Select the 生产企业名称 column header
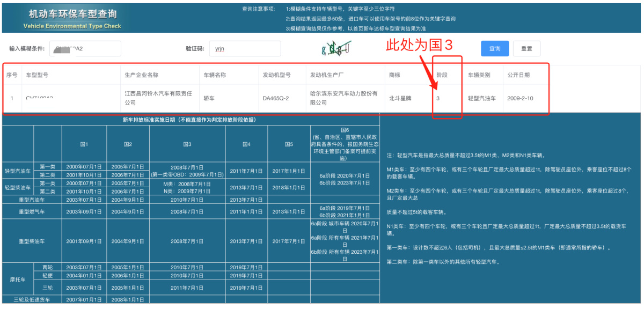 141,75
